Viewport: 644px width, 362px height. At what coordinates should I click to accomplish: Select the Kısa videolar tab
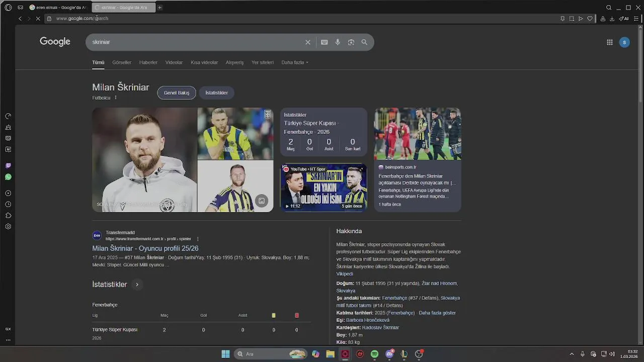[204, 62]
